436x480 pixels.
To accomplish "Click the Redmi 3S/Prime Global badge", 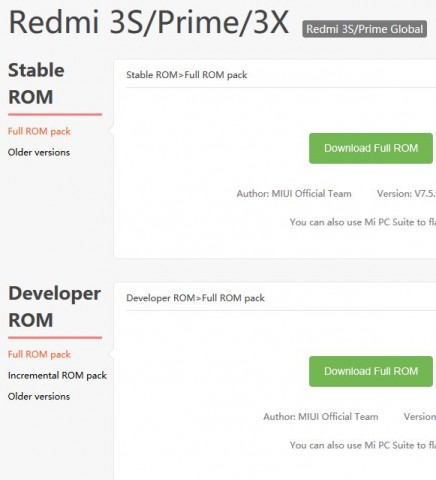I will pyautogui.click(x=364, y=29).
